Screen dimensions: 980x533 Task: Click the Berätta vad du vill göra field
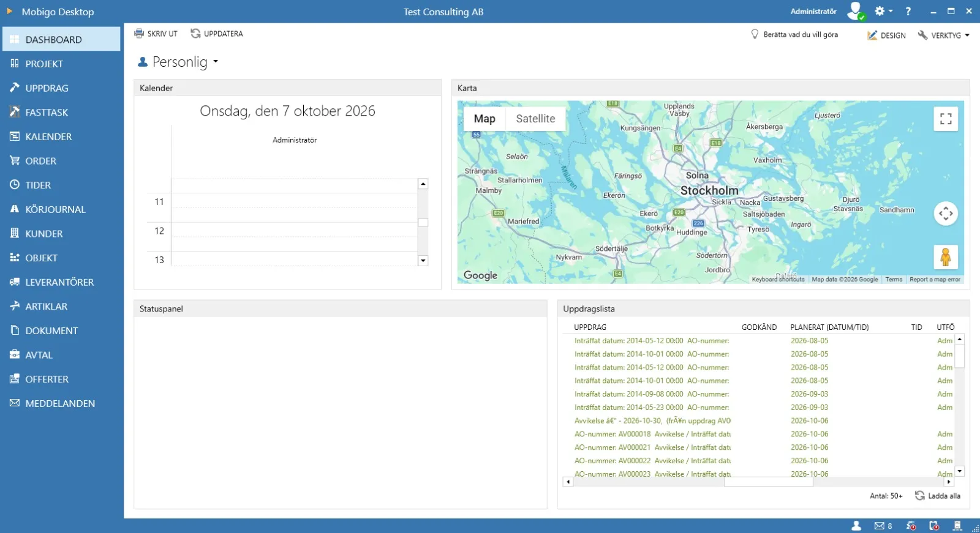pyautogui.click(x=795, y=35)
